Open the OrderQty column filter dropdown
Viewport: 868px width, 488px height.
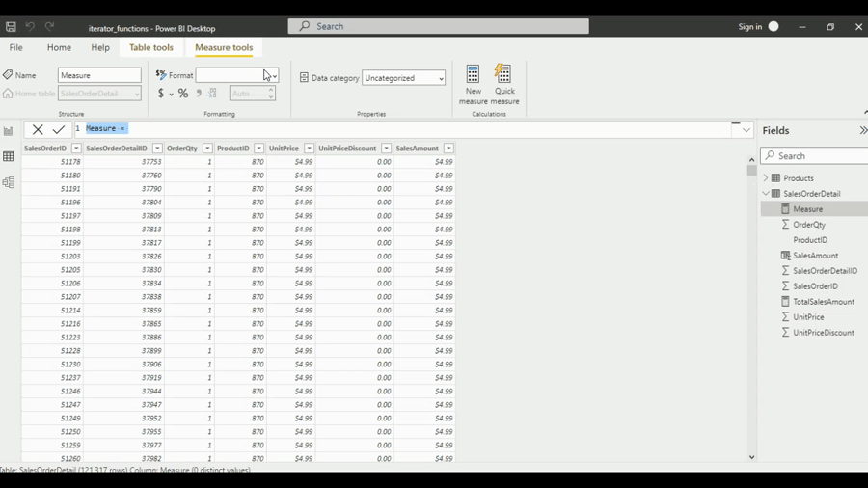click(x=207, y=149)
